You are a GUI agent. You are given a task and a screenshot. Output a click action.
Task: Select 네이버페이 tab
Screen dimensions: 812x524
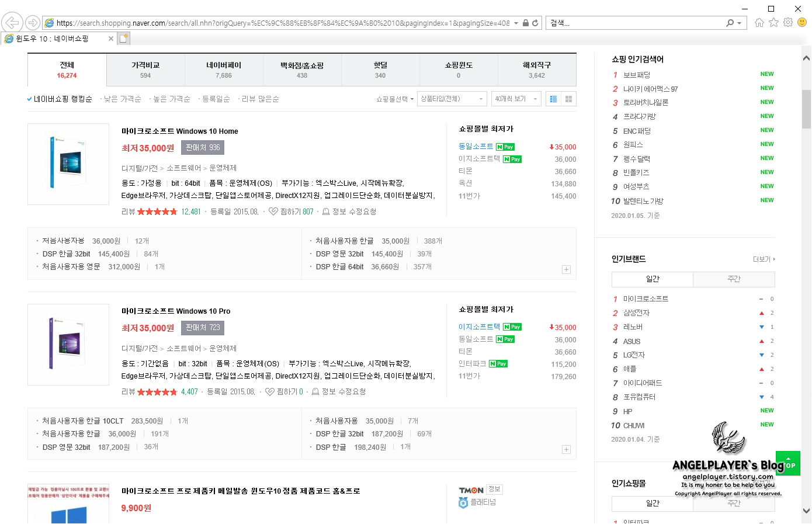[224, 70]
